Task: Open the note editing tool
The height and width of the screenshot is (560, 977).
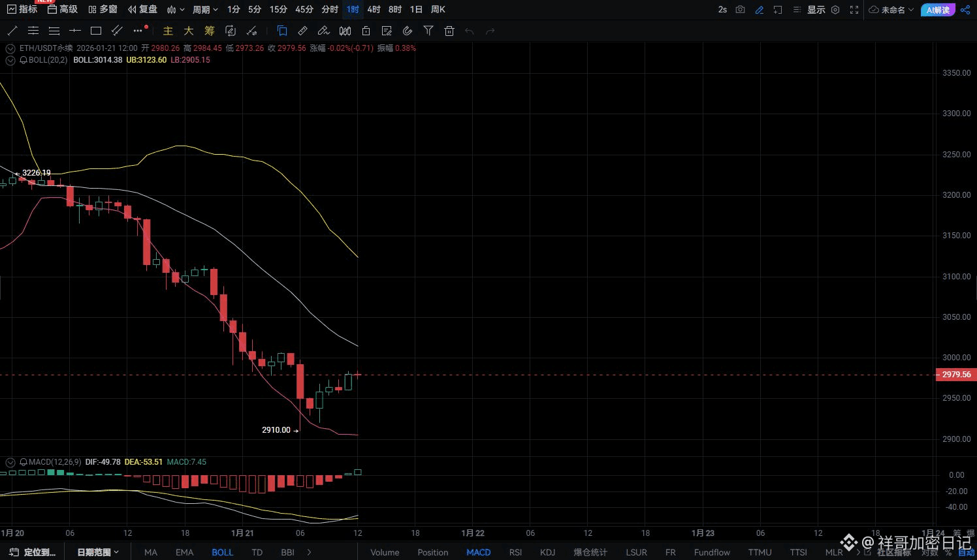Action: 387,31
